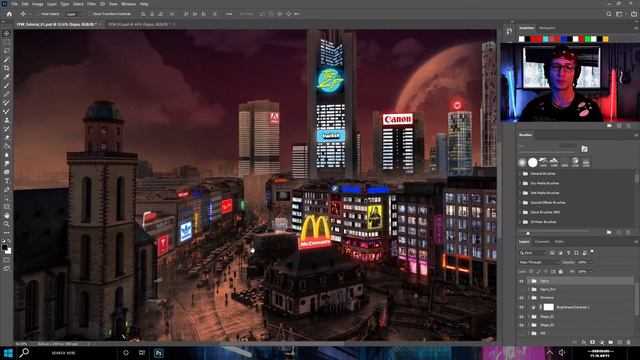Screen dimensions: 640x360
Task: Open the workspace switcher icon
Action: (x=619, y=14)
